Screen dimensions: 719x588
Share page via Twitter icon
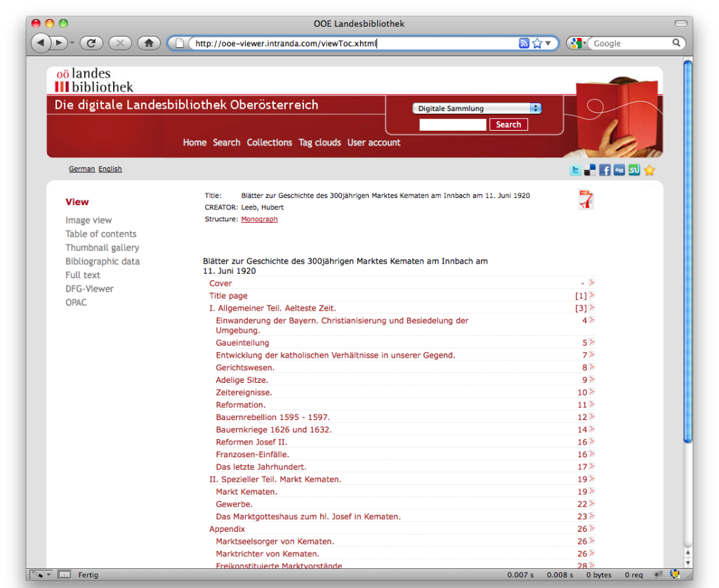pos(575,170)
